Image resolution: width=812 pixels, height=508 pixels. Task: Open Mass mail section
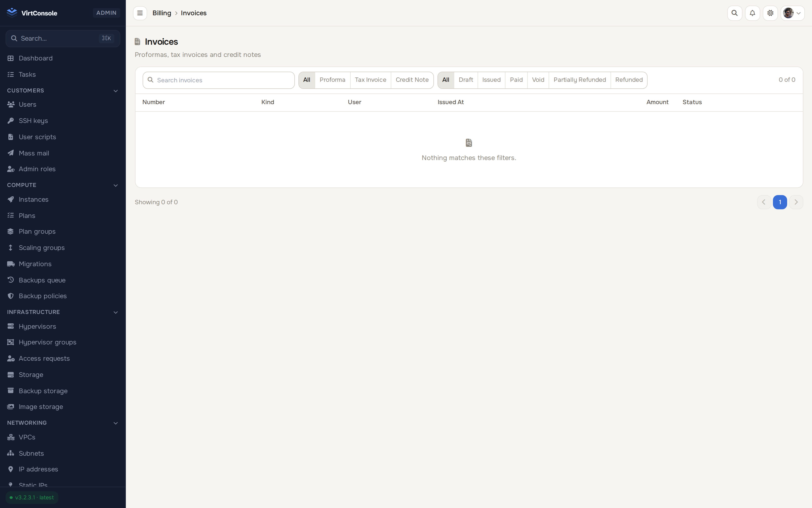[63, 153]
